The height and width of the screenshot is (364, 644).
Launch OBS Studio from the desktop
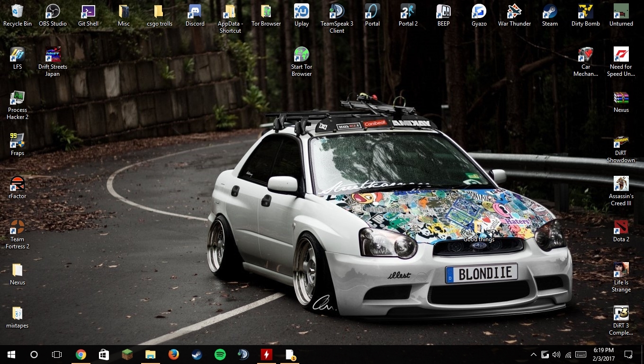[x=53, y=15]
